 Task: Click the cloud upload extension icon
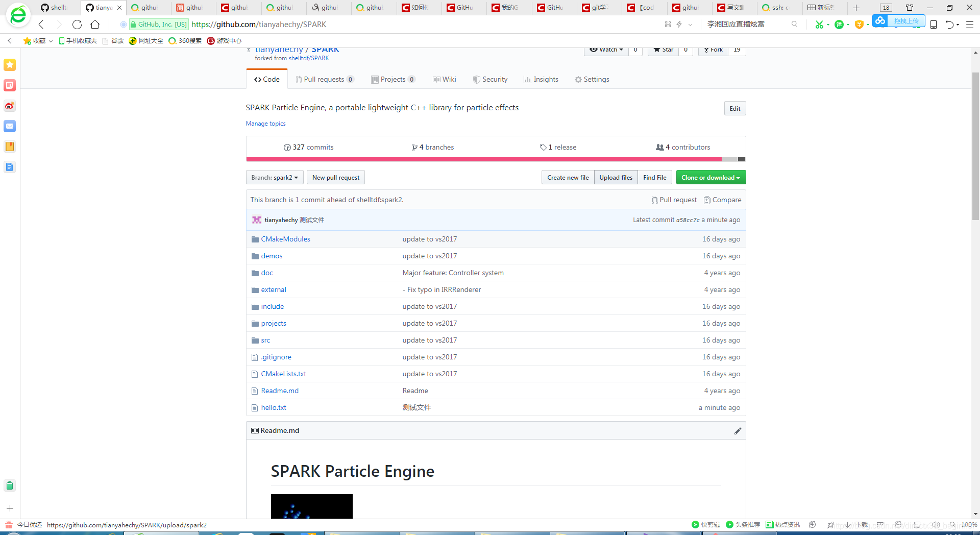point(879,20)
